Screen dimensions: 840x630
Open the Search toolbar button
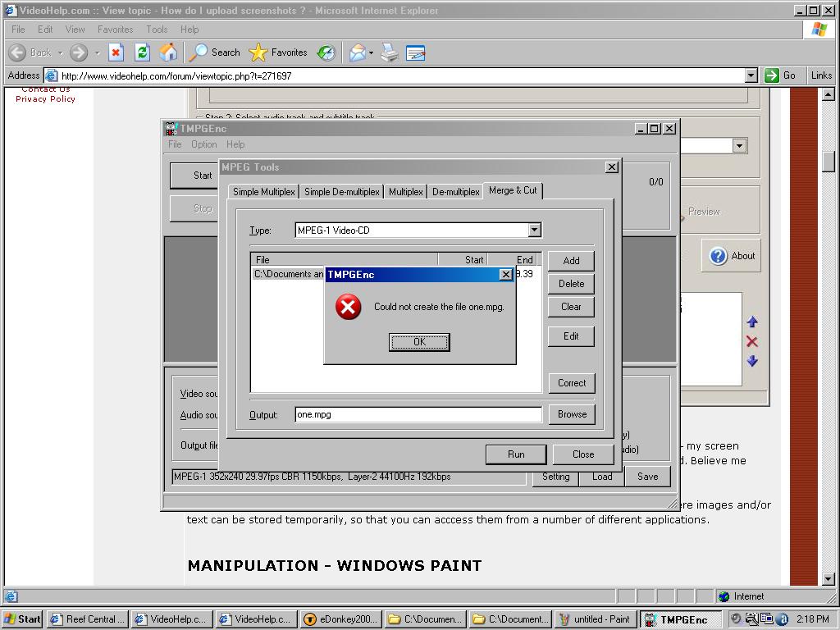point(215,52)
